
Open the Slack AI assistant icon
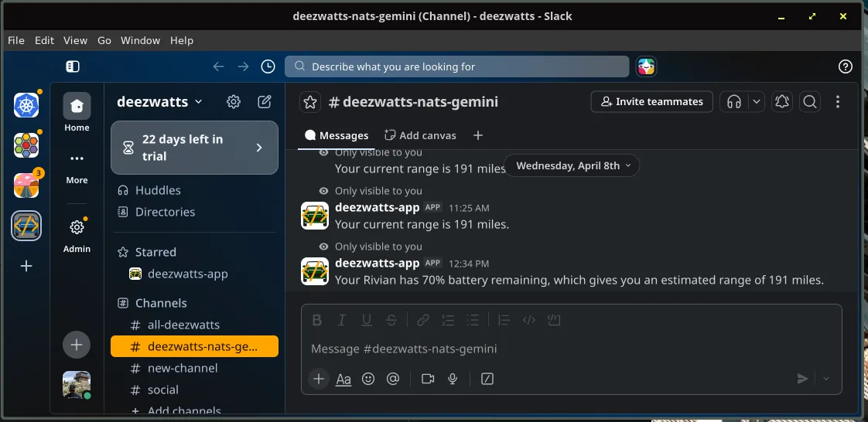646,67
